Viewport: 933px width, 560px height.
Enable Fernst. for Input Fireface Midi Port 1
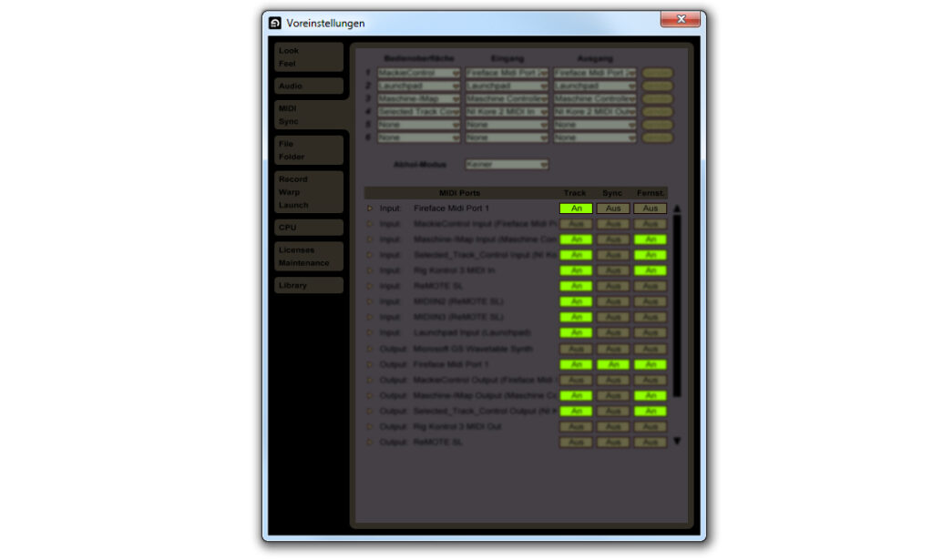point(650,209)
